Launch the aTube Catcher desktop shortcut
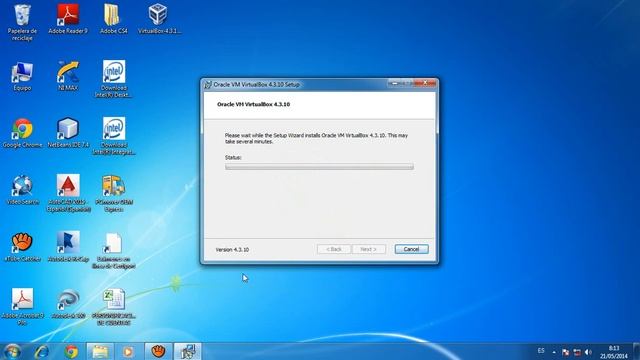Viewport: 640px width, 360px height. tap(22, 247)
